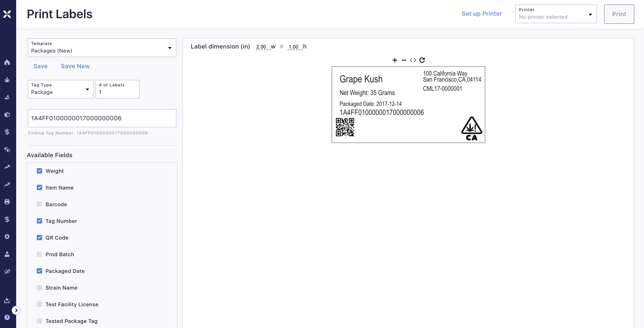Open the printer icon in sidebar
Image resolution: width=644 pixels, height=328 pixels.
click(x=7, y=202)
